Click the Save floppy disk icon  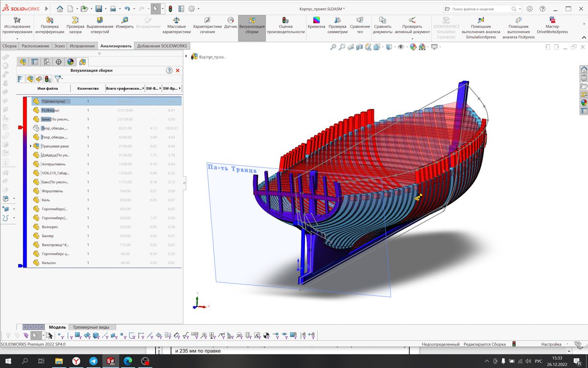pos(98,9)
